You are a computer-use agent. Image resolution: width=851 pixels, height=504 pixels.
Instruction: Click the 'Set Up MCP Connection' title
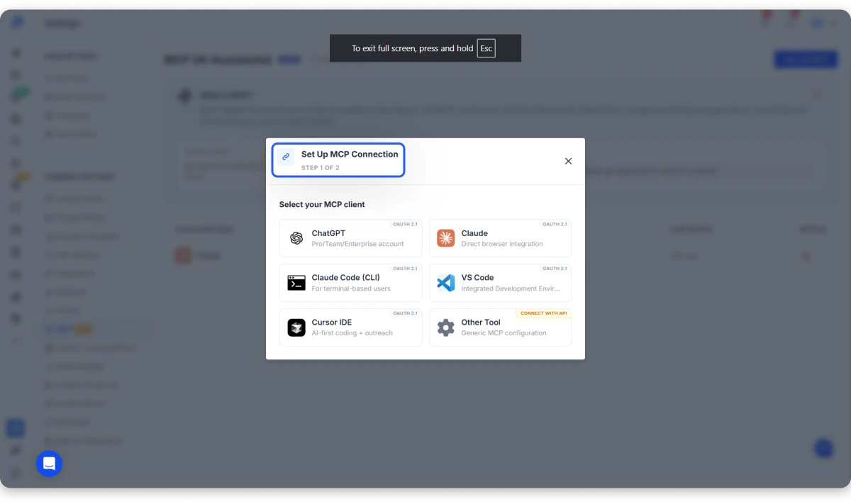click(350, 154)
